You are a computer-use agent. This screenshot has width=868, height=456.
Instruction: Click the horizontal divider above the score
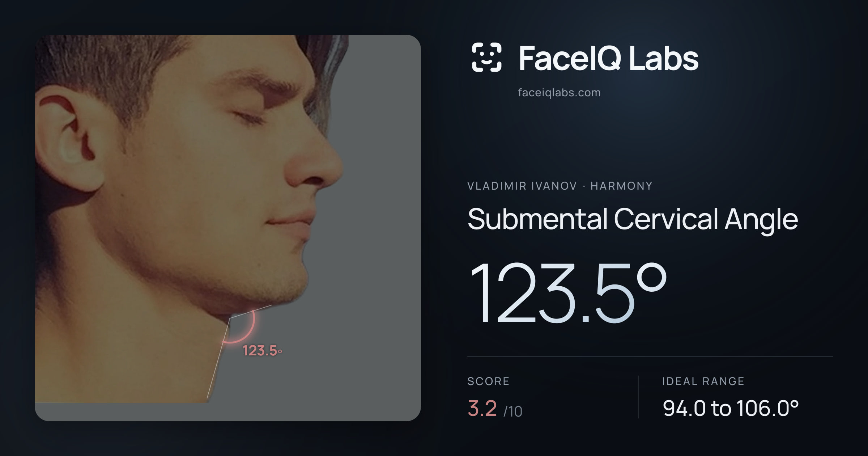(x=650, y=356)
